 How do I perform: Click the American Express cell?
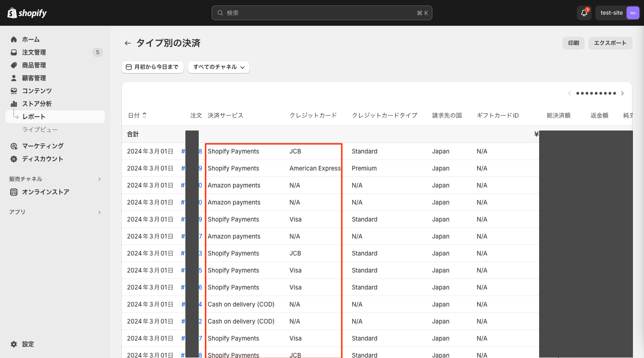pos(315,168)
